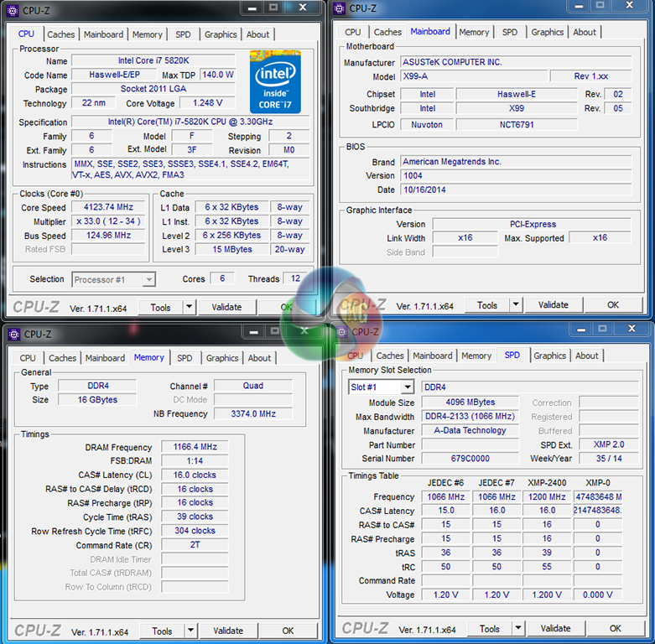This screenshot has height=644, width=655.
Task: Minimize the SPD CPU-Z window
Action: (x=580, y=329)
